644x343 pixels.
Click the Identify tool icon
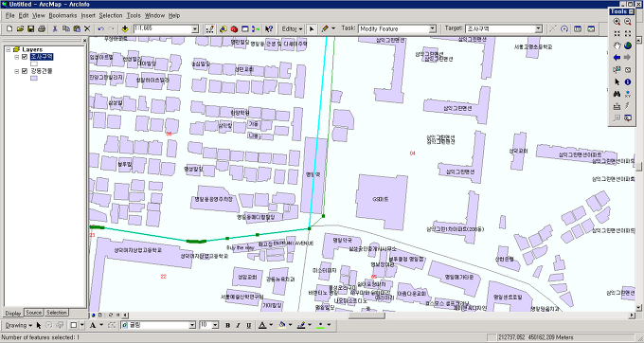click(x=628, y=82)
